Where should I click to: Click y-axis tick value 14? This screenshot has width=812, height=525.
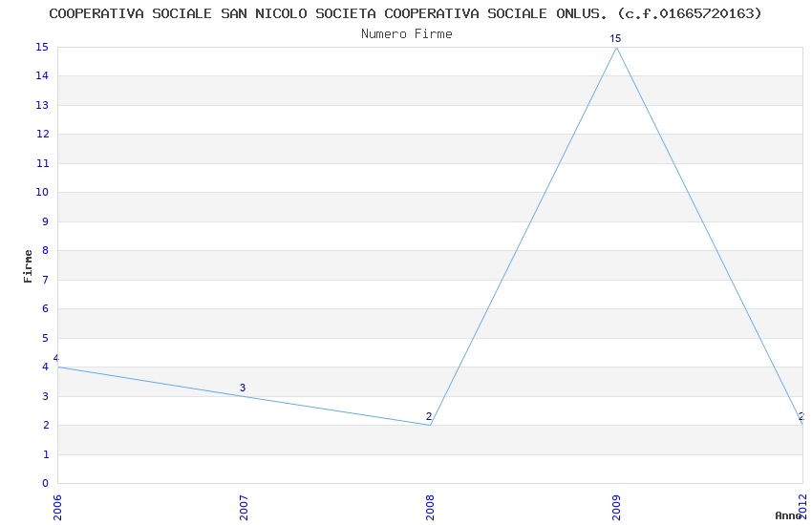(x=42, y=76)
